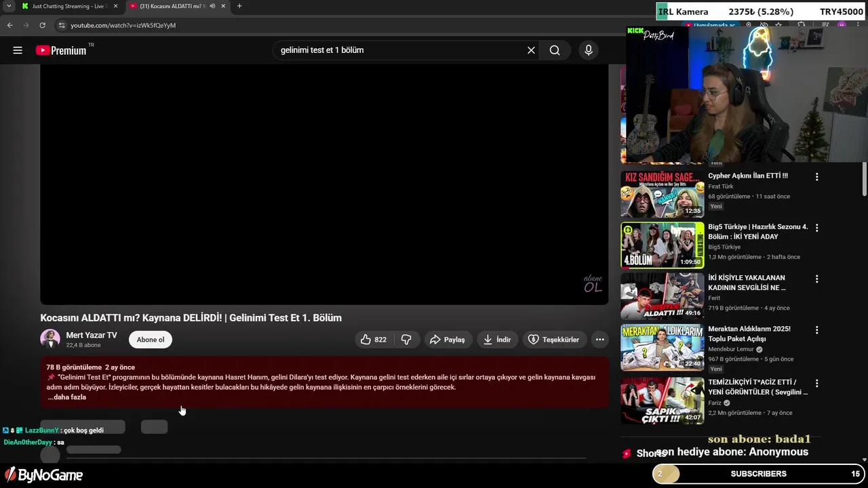
Task: Open the more actions ellipsis under the video
Action: click(x=599, y=340)
